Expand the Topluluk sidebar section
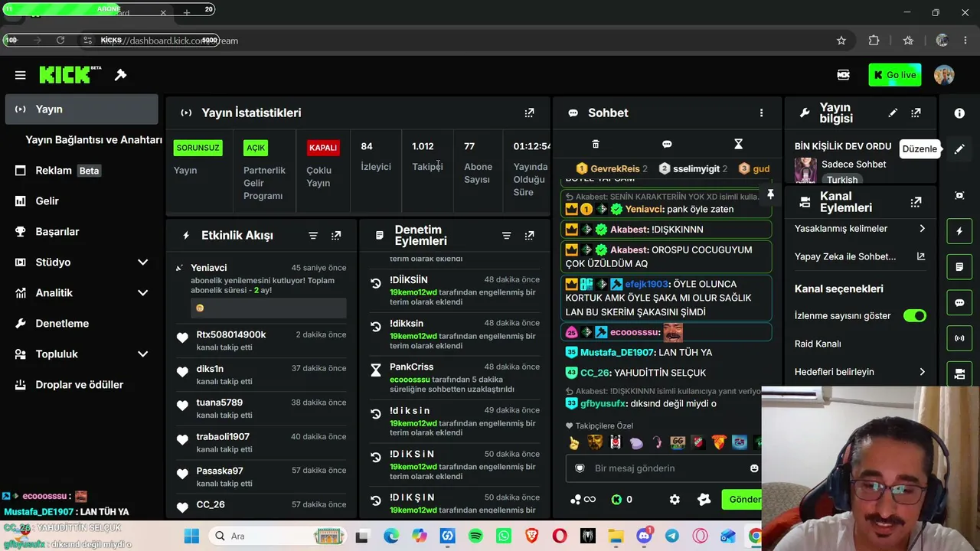Image resolution: width=980 pixels, height=551 pixels. pos(142,354)
